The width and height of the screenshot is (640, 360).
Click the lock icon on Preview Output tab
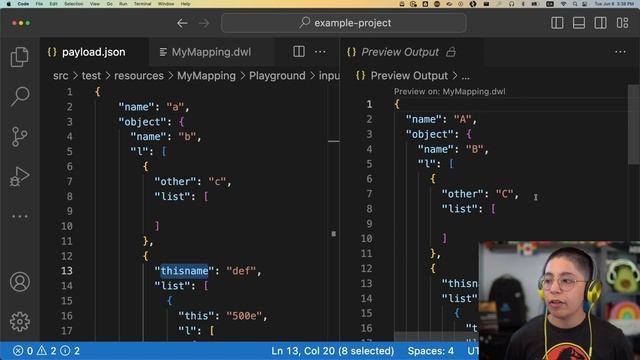(x=451, y=52)
